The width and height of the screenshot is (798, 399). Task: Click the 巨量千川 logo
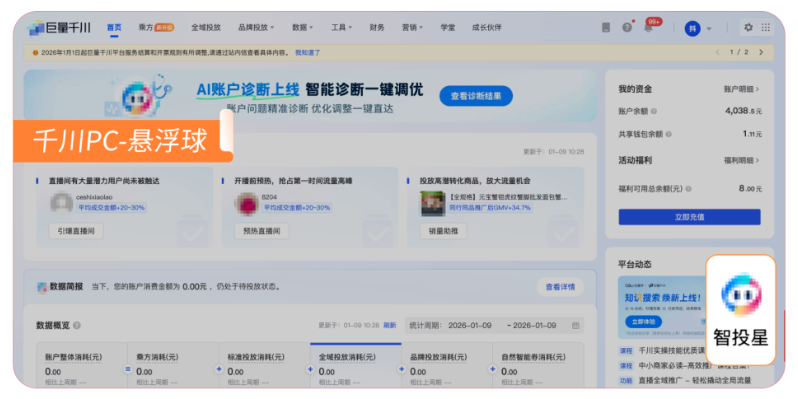59,27
